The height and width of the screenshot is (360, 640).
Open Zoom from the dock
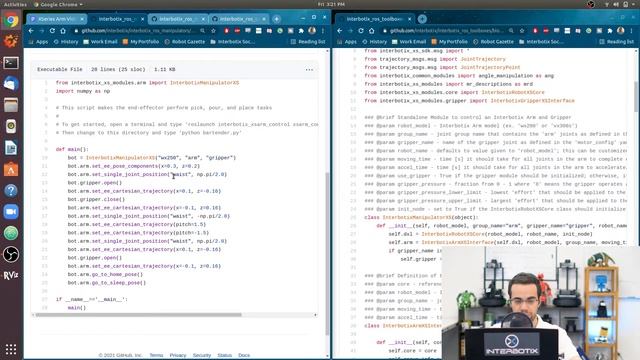click(11, 211)
